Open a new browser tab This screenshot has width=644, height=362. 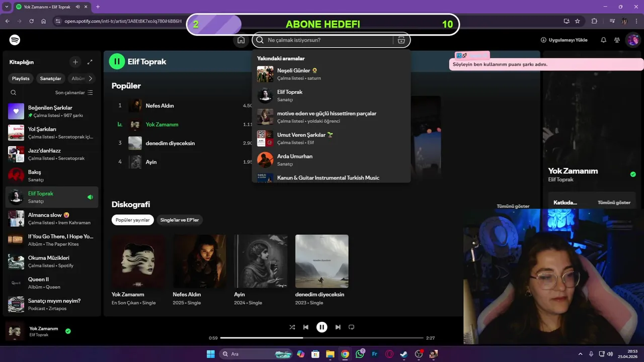click(x=98, y=7)
